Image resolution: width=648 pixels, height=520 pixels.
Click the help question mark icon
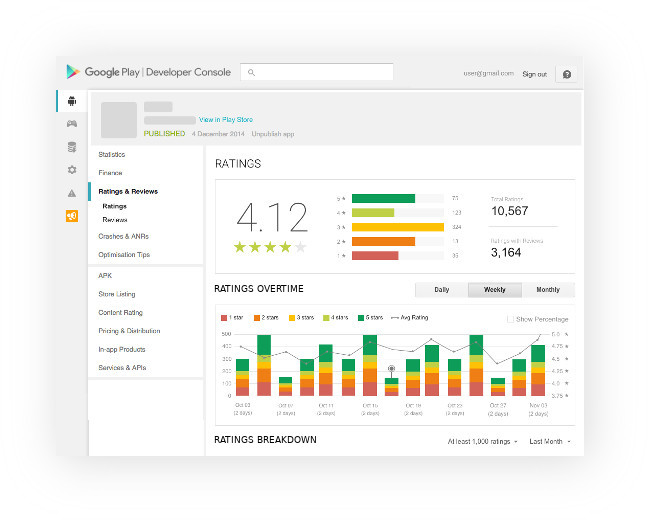click(x=567, y=74)
